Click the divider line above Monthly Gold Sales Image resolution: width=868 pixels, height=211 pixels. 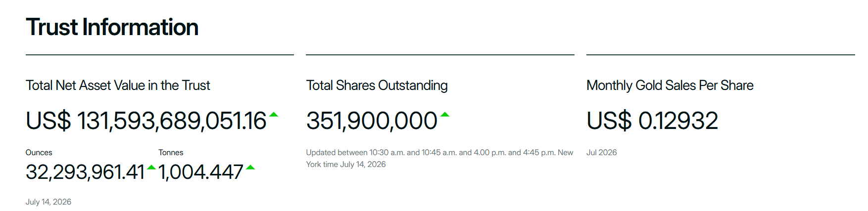[721, 54]
